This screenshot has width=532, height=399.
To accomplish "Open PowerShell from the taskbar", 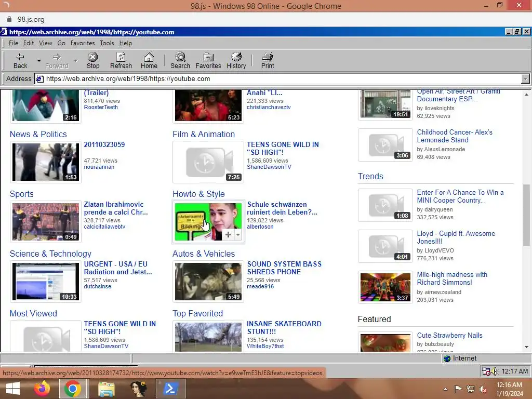I will pos(170,389).
